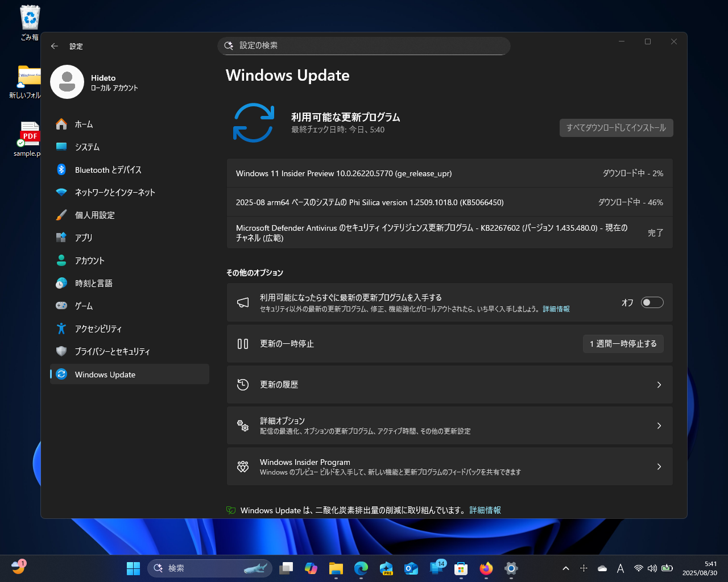Click the back arrow in Settings
Image resolution: width=728 pixels, height=582 pixels.
55,46
